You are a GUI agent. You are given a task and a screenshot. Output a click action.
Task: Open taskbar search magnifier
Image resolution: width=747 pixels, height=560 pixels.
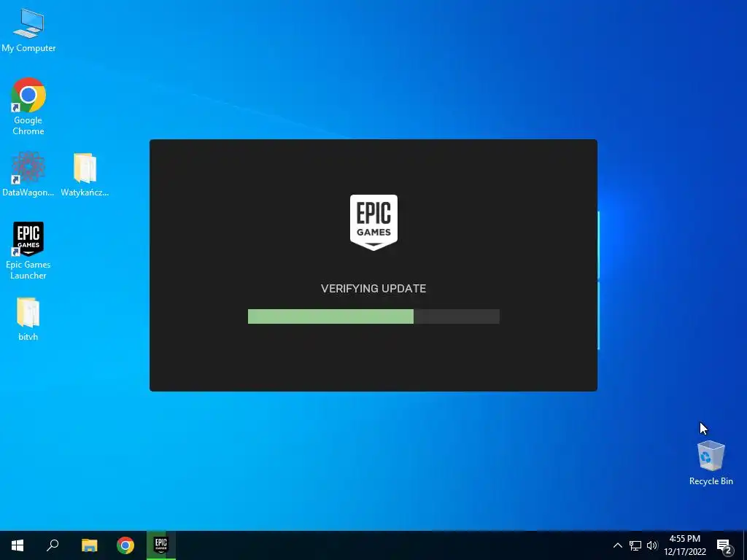[x=53, y=545]
